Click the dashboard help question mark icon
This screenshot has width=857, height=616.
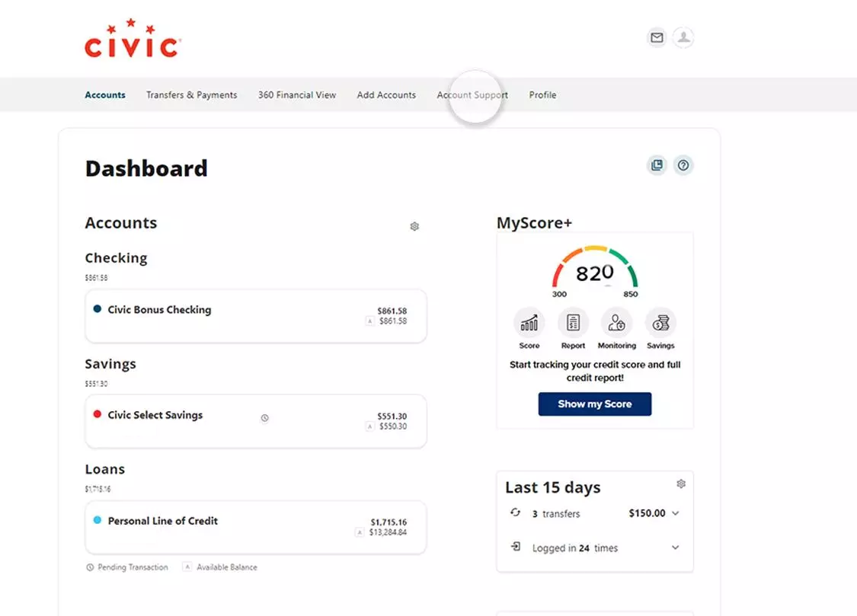683,165
